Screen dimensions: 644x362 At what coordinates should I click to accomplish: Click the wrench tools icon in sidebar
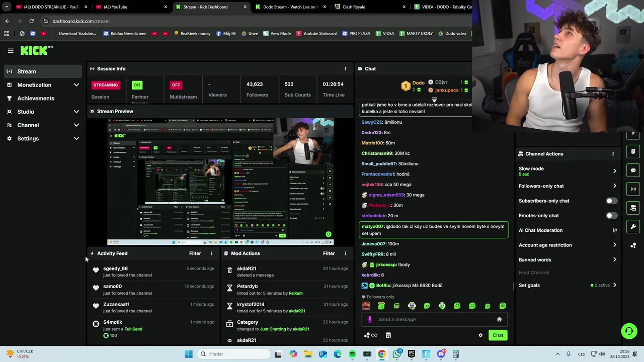coord(633,226)
